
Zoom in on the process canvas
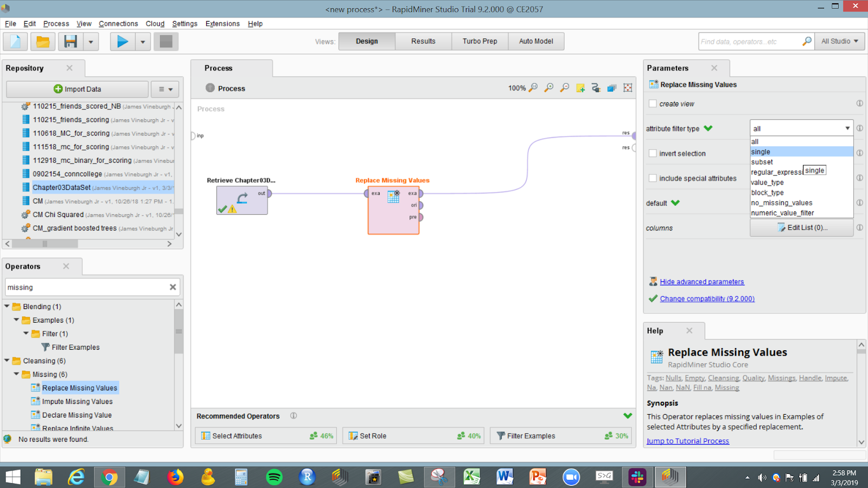point(549,88)
